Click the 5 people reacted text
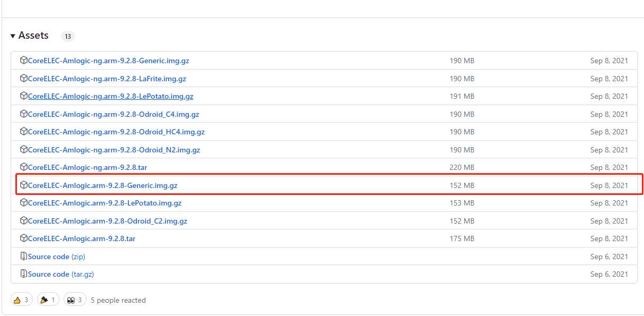The width and height of the screenshot is (644, 316). (x=118, y=300)
